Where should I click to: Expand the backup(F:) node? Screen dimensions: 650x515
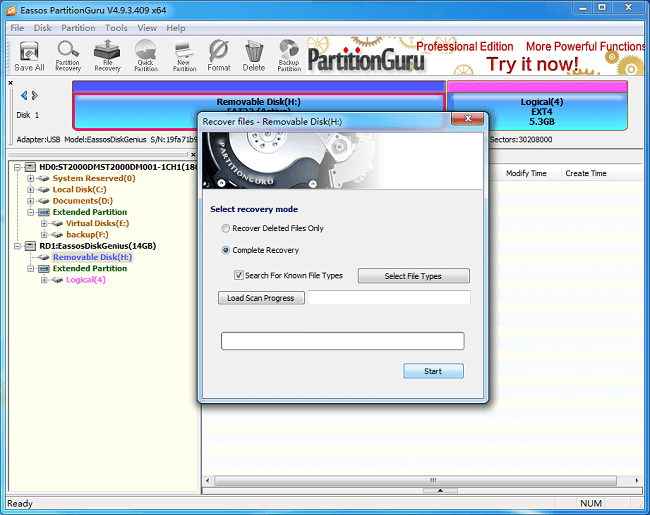tap(44, 235)
